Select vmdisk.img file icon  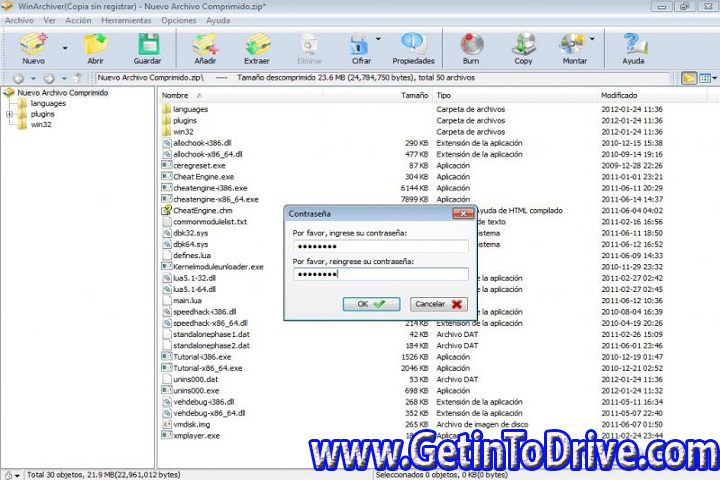(x=167, y=424)
